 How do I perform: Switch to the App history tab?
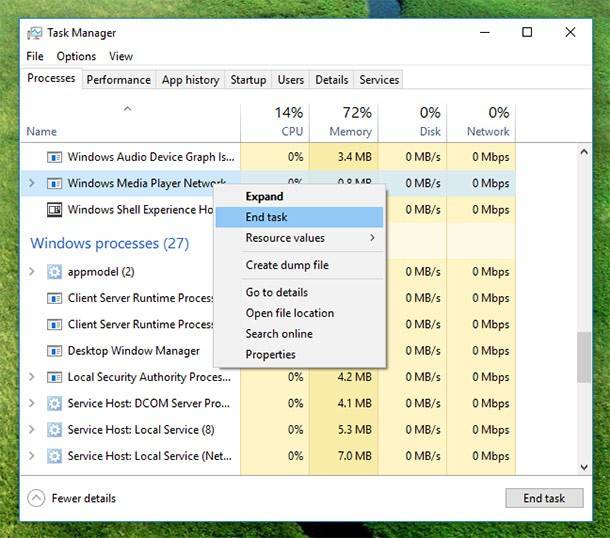191,80
